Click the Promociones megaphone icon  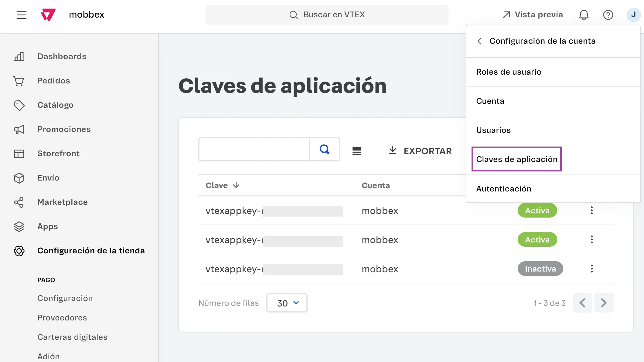tap(19, 130)
